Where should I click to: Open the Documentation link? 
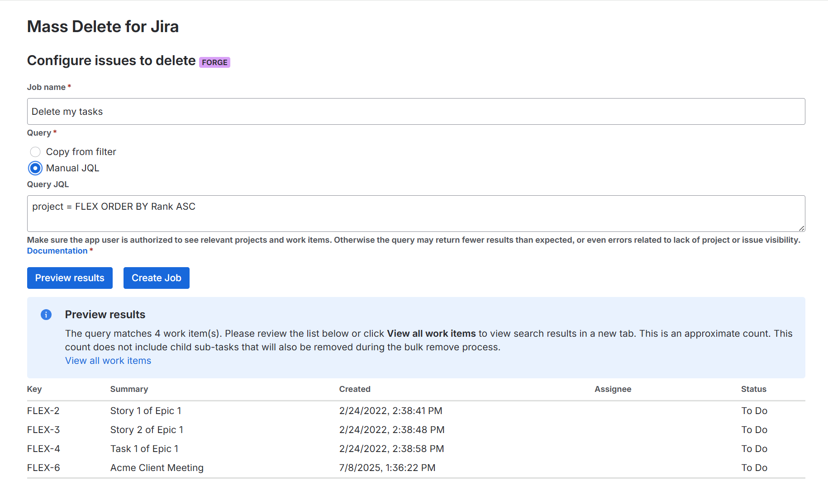[57, 251]
